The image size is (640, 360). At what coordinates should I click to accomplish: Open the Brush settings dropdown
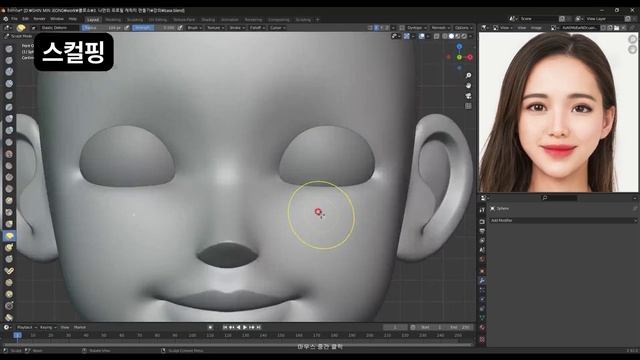click(x=194, y=28)
